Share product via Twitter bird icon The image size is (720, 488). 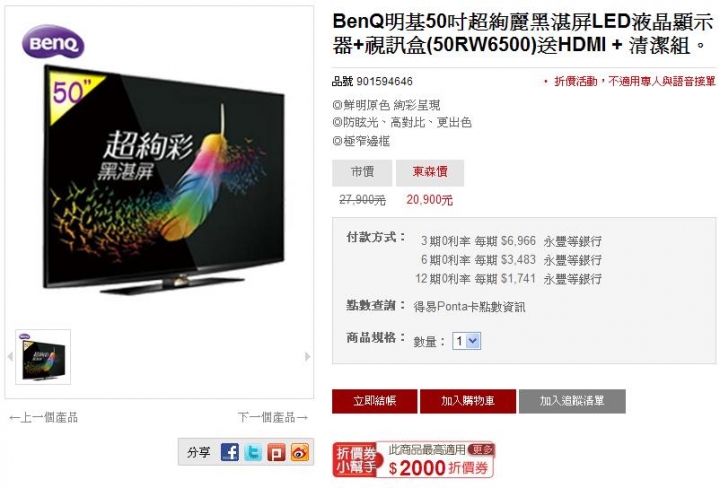point(253,452)
